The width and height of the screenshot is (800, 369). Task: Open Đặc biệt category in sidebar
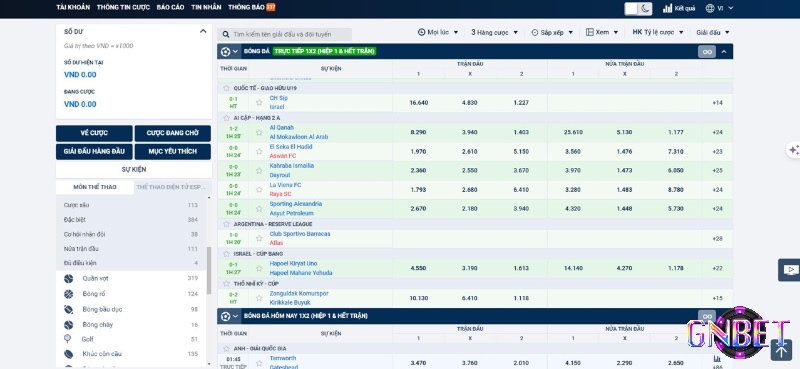131,219
